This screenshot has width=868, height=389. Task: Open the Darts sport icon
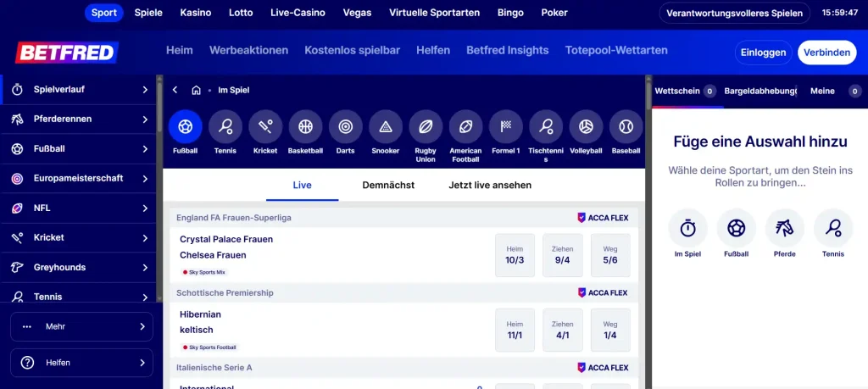346,127
